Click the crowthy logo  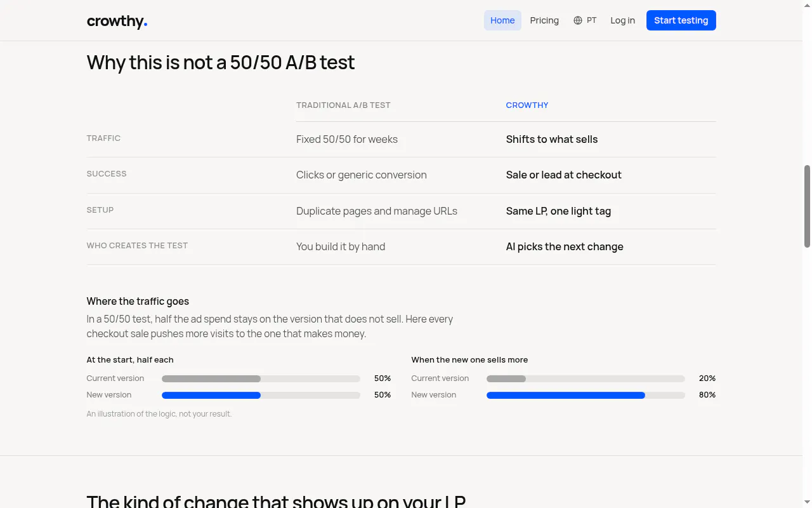[117, 21]
